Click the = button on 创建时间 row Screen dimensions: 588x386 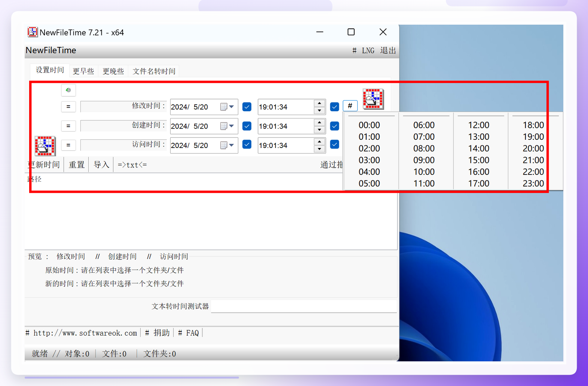(x=68, y=126)
